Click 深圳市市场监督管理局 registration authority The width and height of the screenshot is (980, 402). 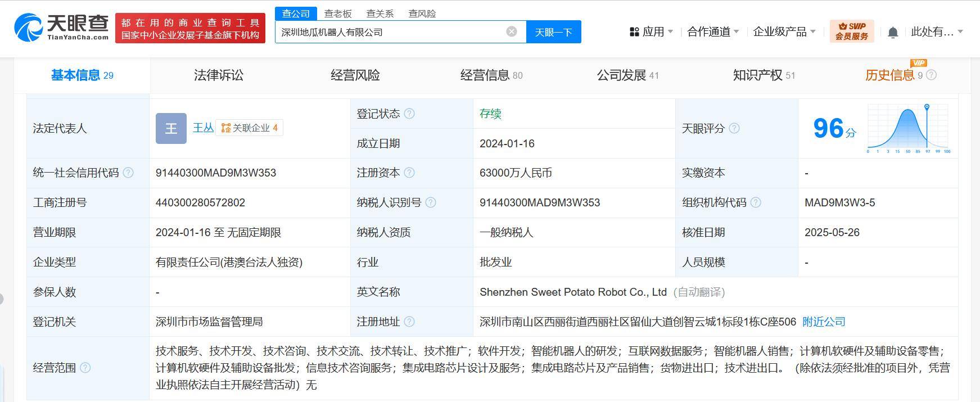tap(209, 322)
